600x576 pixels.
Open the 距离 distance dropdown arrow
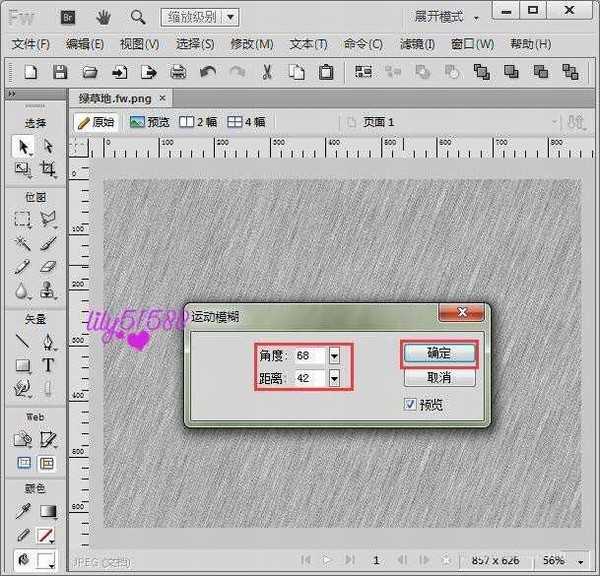334,378
